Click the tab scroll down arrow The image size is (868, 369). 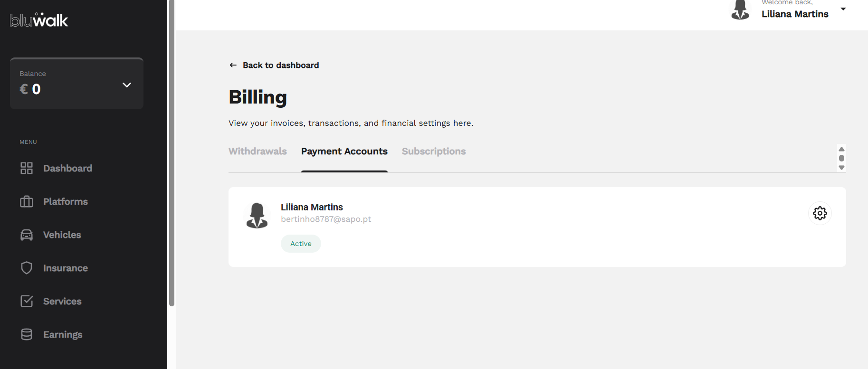click(841, 168)
